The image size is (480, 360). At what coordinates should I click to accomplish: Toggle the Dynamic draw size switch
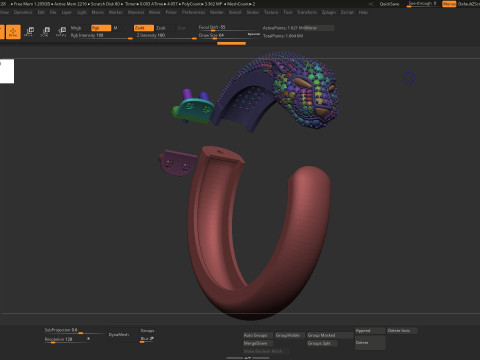pos(254,34)
